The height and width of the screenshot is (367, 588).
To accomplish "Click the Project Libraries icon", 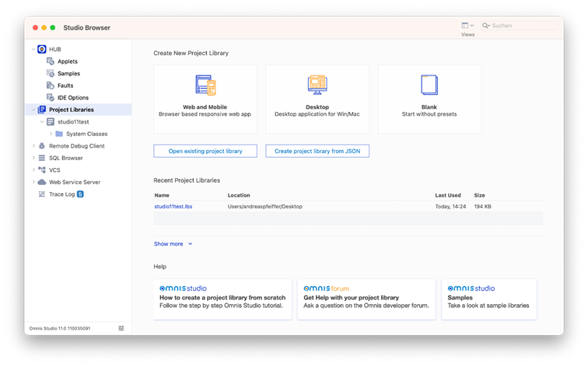I will pos(42,110).
